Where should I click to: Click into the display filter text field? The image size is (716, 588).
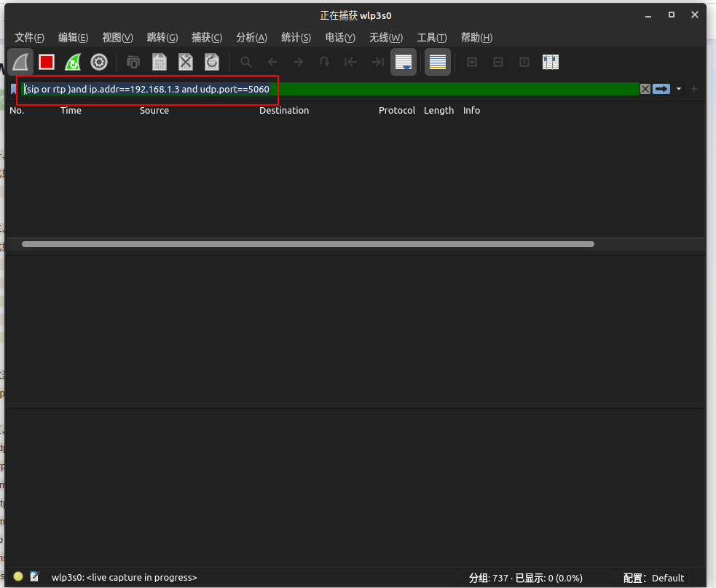(x=437, y=89)
